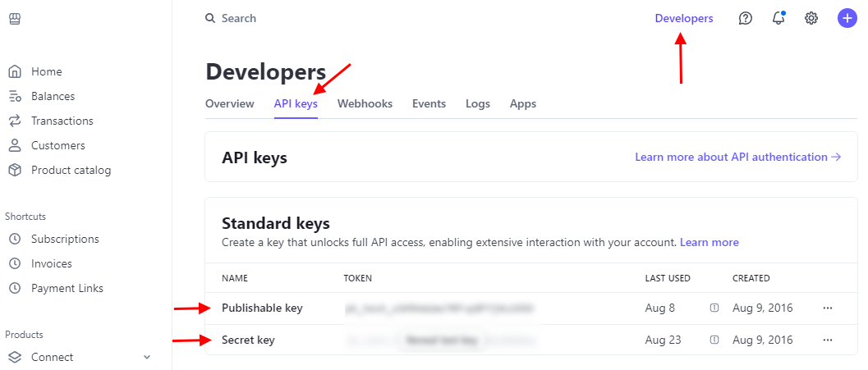Click info icon in Secret key row
The width and height of the screenshot is (868, 370).
coord(714,340)
